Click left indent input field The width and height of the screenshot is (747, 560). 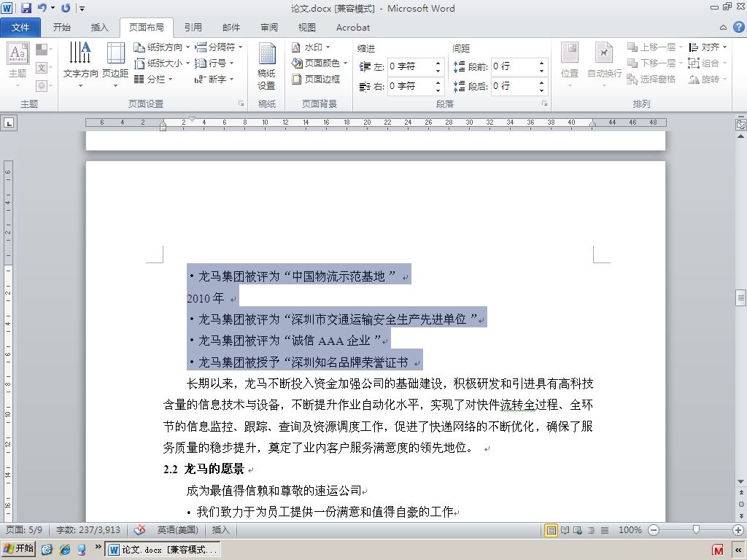click(410, 66)
